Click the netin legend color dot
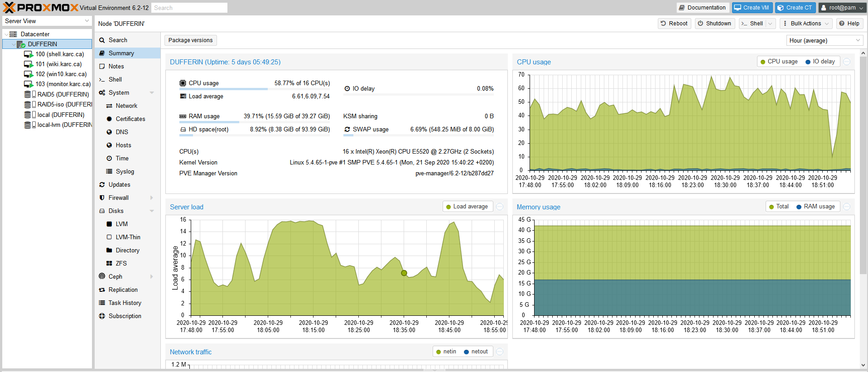 (x=438, y=352)
